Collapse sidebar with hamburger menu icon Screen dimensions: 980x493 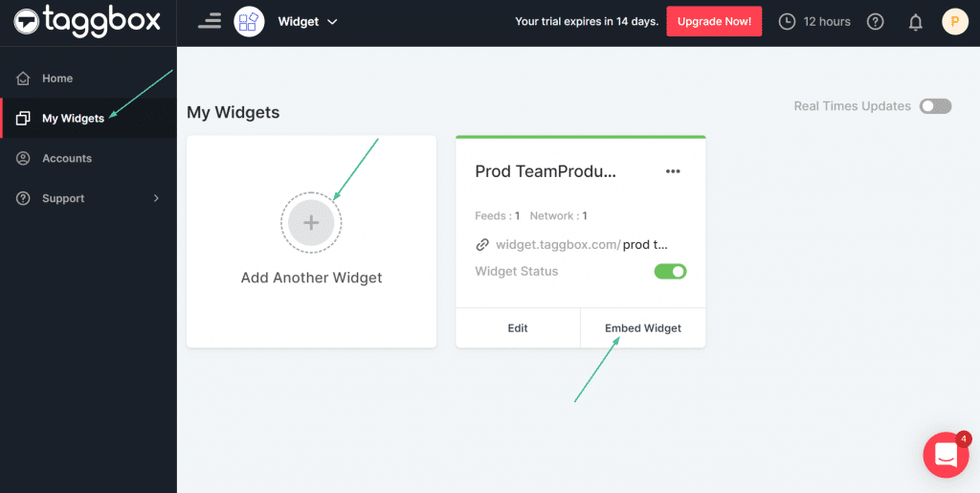pos(209,21)
